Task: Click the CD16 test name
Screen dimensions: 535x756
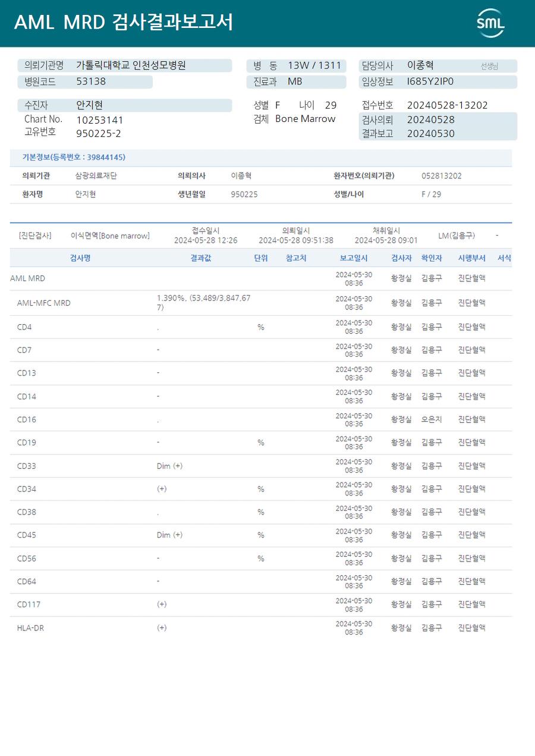Action: (26, 420)
